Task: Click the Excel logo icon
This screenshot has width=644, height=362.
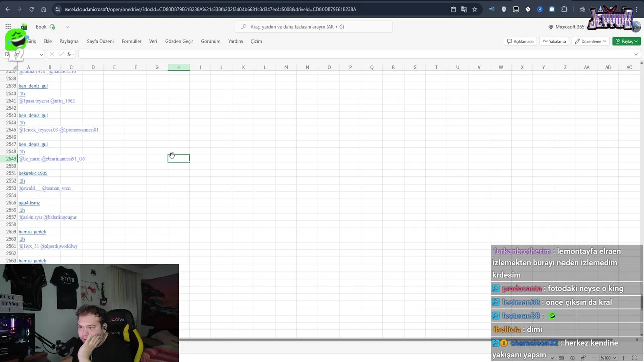Action: (x=24, y=27)
